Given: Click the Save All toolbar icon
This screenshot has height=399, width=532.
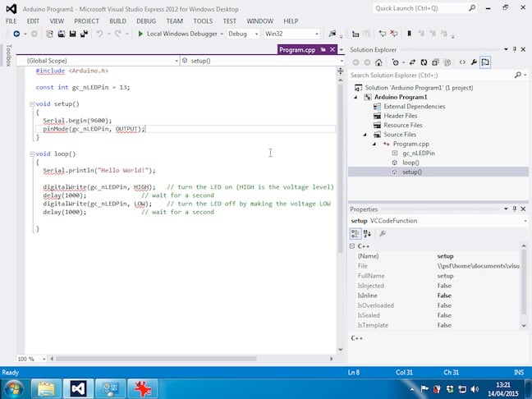Looking at the screenshot, I should [84, 34].
